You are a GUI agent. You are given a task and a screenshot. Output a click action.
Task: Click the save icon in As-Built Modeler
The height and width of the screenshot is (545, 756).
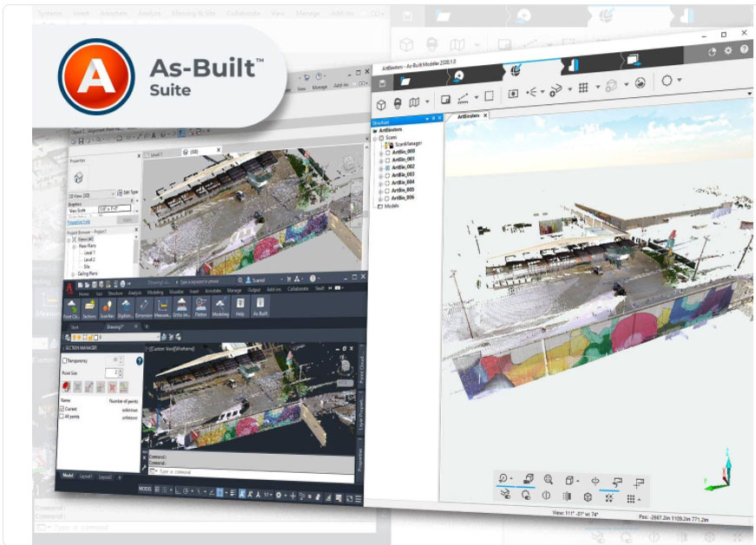[x=382, y=83]
